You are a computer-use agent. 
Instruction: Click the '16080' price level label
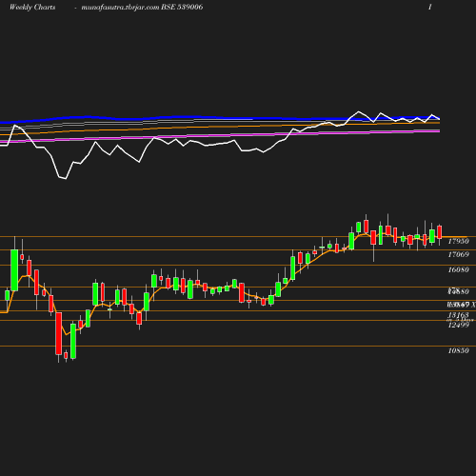pos(458,269)
